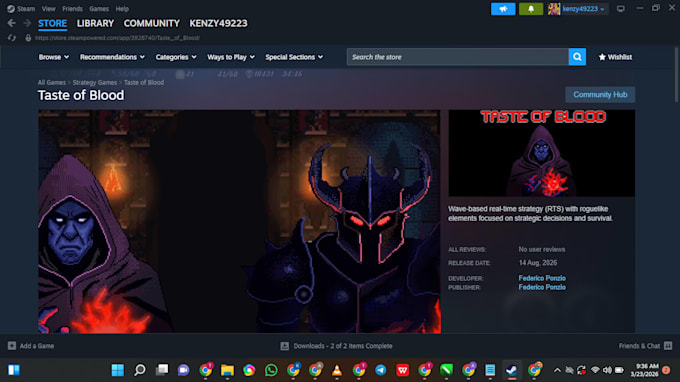Click the Search the store field
680x382 pixels.
458,57
